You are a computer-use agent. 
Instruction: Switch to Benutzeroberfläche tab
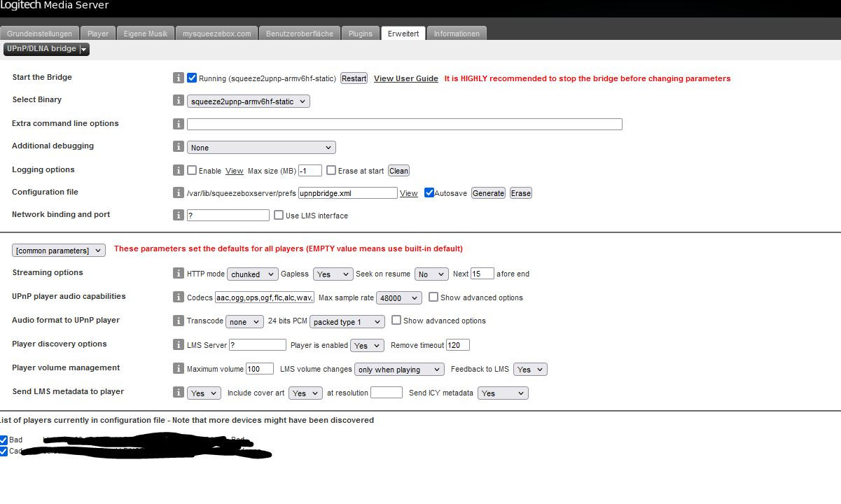click(x=300, y=34)
